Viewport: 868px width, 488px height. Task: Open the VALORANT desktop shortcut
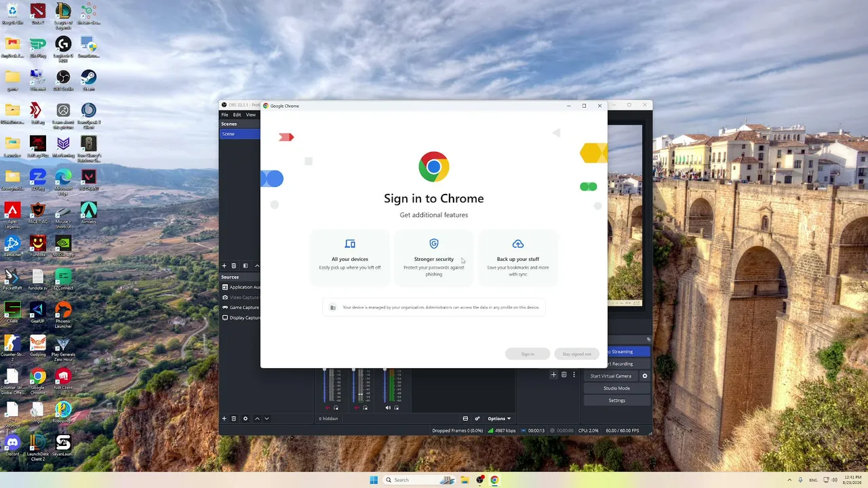coord(89,180)
